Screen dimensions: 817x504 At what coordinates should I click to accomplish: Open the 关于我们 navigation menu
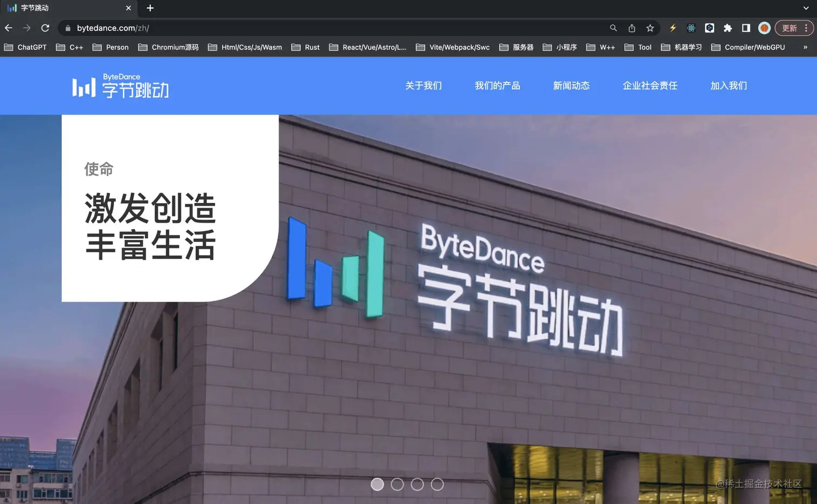(x=424, y=86)
